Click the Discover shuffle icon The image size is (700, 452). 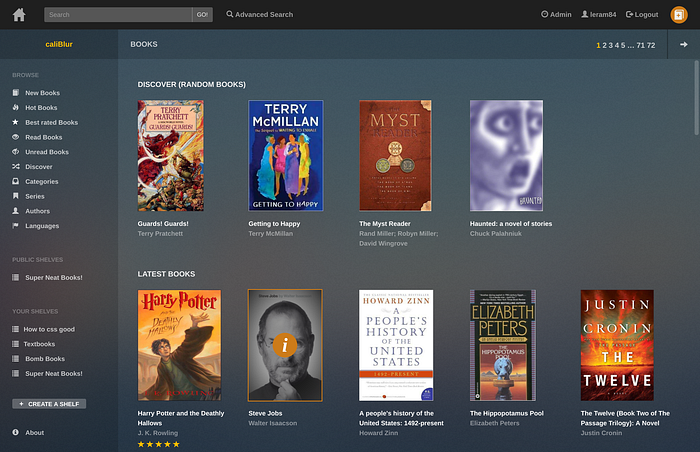point(16,166)
